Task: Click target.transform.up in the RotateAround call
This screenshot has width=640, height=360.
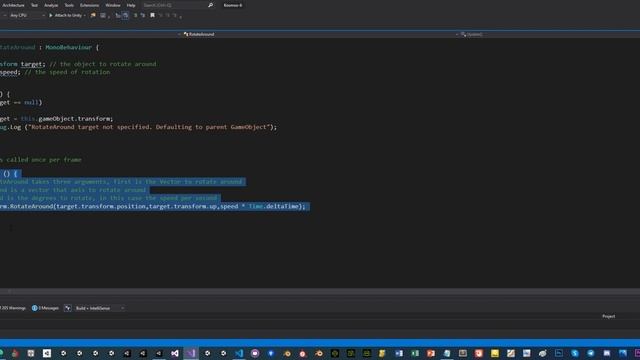Action: click(182, 207)
